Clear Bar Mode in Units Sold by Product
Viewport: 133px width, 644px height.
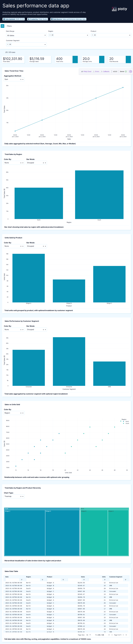(43, 246)
